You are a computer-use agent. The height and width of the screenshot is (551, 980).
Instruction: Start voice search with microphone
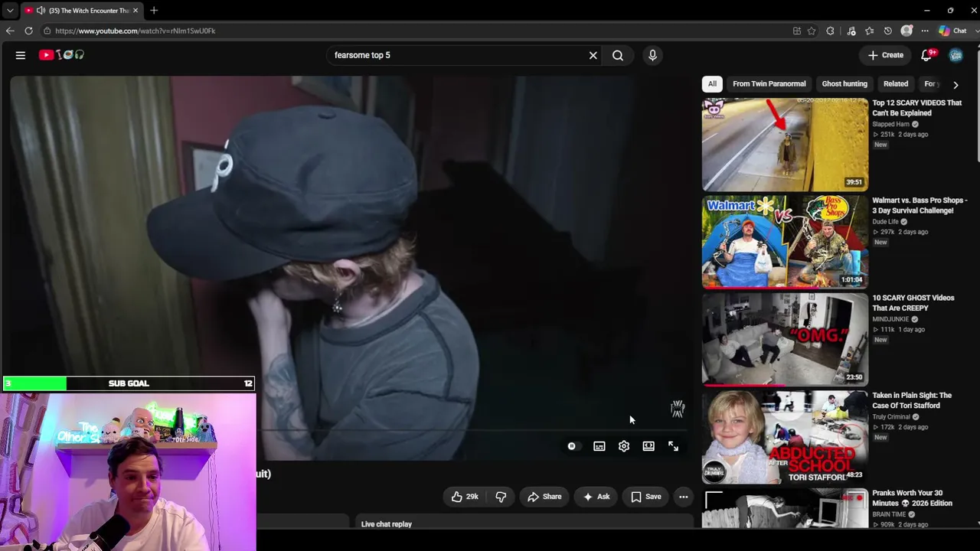652,55
